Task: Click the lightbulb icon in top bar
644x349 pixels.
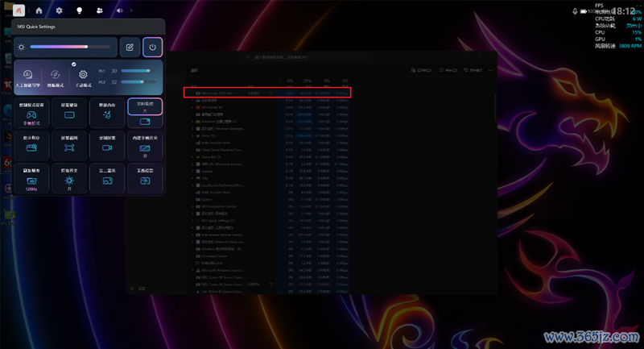Action: coord(79,10)
